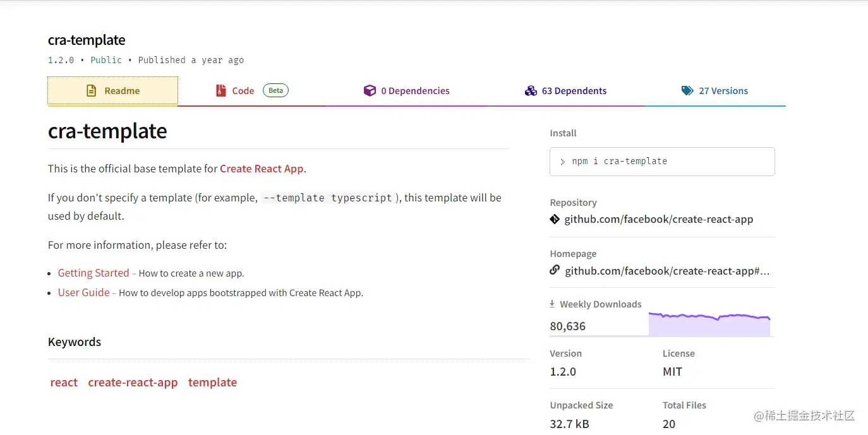Show the 27 Versions tab

tap(714, 91)
